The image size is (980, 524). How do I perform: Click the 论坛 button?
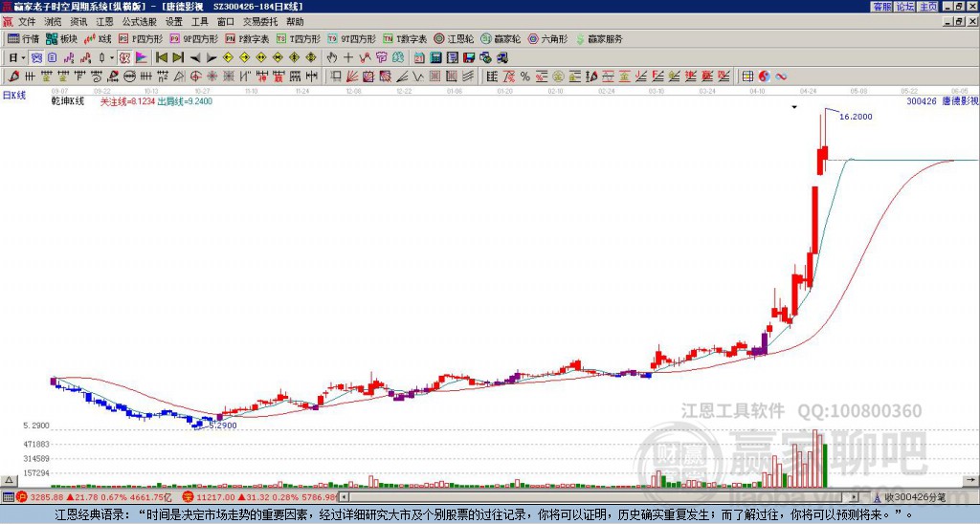[x=905, y=7]
